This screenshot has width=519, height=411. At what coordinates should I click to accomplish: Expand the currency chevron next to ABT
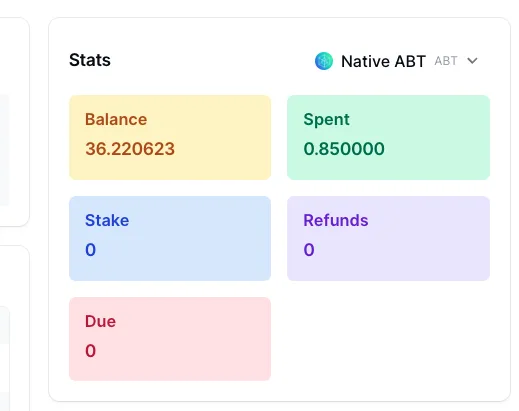[472, 61]
